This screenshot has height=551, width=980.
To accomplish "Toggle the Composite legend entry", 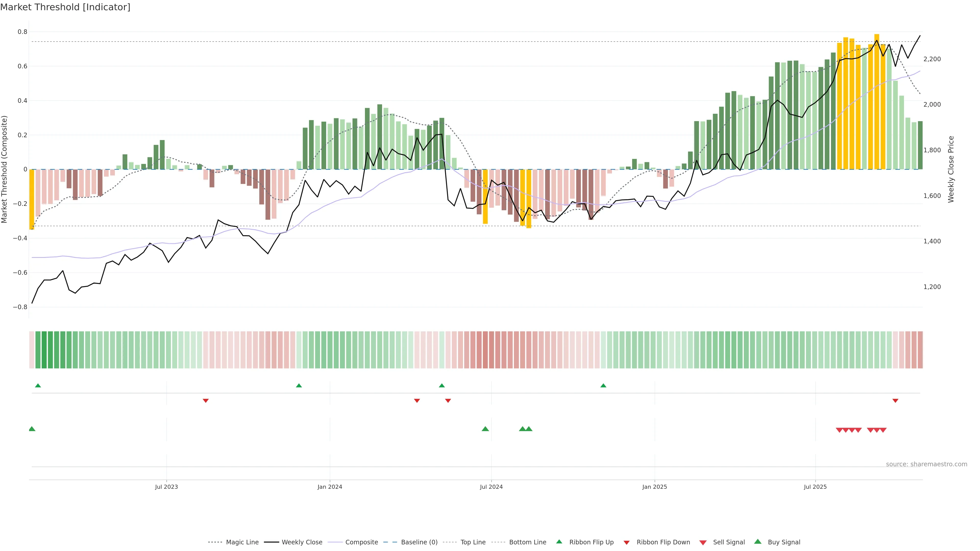I will pos(361,542).
